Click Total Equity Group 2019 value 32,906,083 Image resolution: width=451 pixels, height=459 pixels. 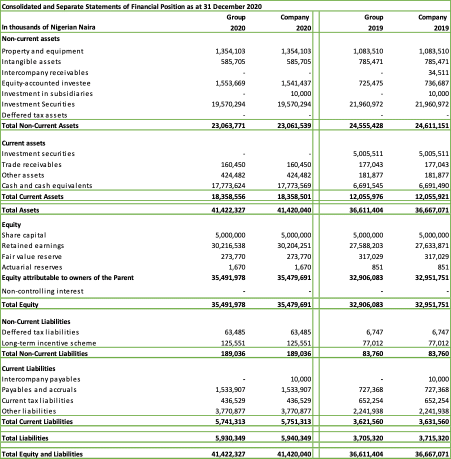click(366, 304)
